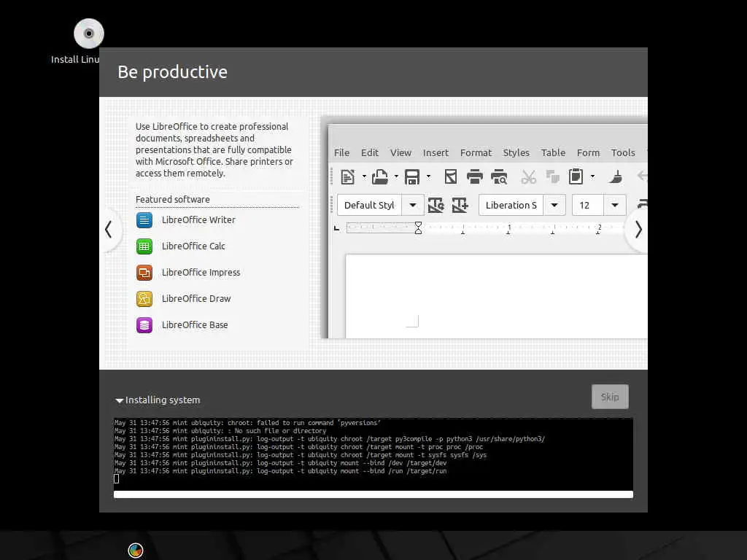Open the Liberation font name dropdown arrow

(554, 205)
